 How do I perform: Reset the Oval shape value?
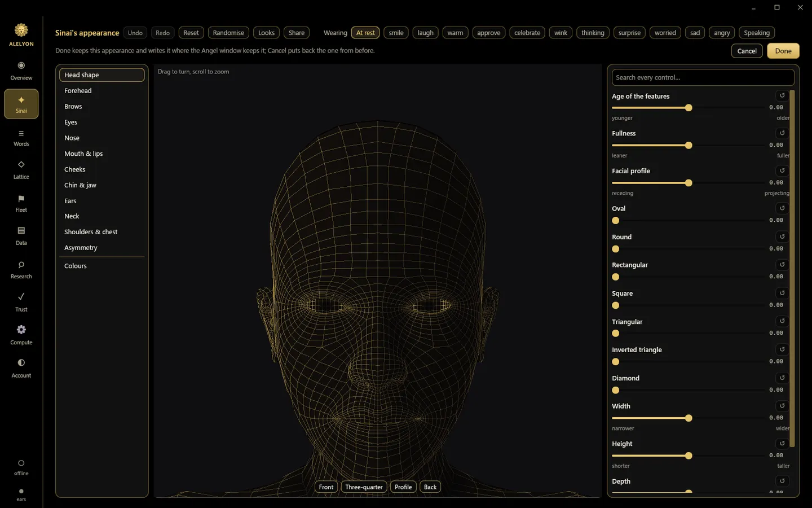(782, 208)
